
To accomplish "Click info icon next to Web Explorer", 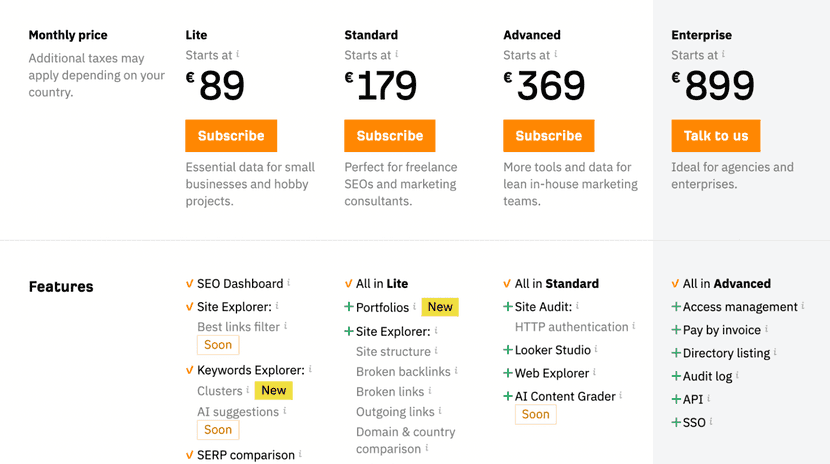I will tap(596, 372).
